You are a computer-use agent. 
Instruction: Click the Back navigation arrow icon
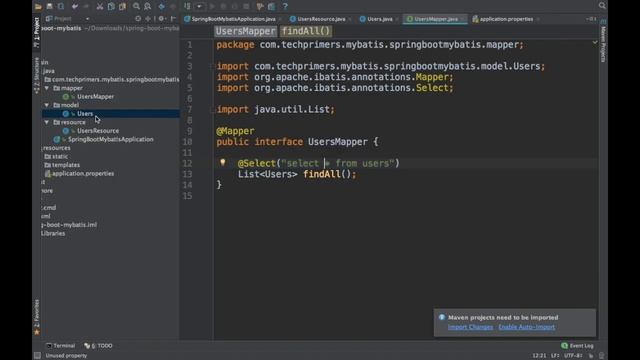pyautogui.click(x=162, y=6)
